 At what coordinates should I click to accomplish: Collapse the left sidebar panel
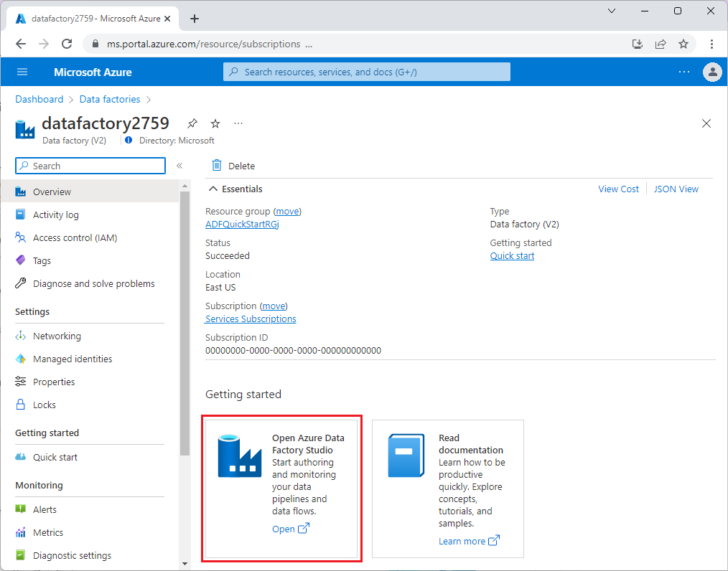pos(180,164)
